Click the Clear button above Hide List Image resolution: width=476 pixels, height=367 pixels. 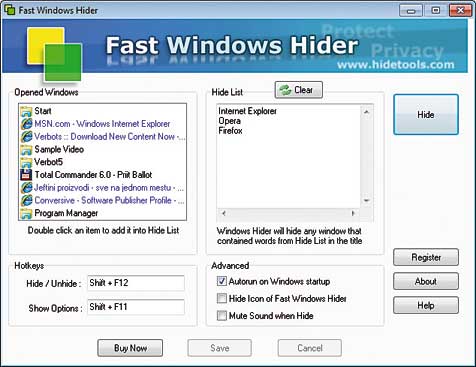(x=299, y=90)
